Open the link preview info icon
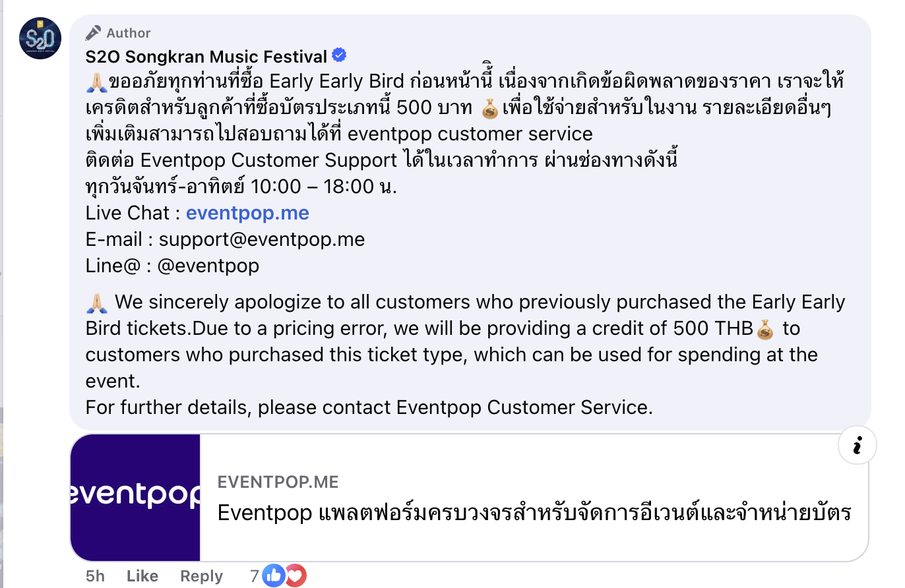The width and height of the screenshot is (905, 588). (857, 446)
